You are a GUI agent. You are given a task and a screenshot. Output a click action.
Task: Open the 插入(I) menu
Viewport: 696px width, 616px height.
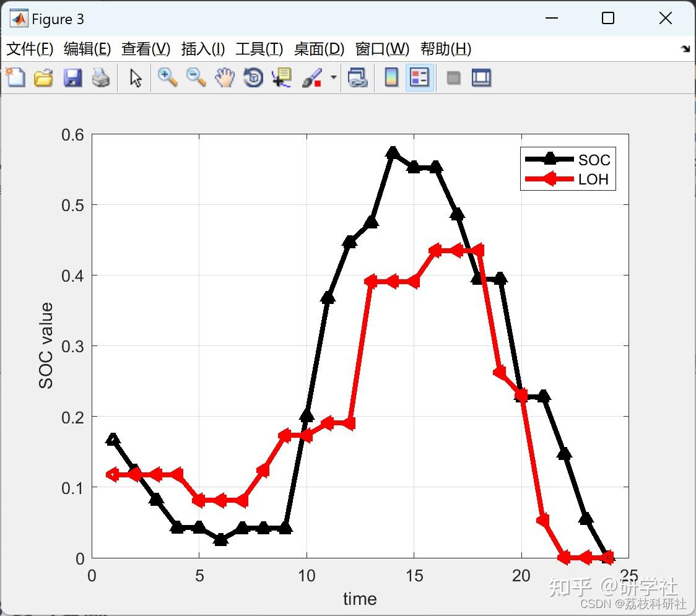202,49
